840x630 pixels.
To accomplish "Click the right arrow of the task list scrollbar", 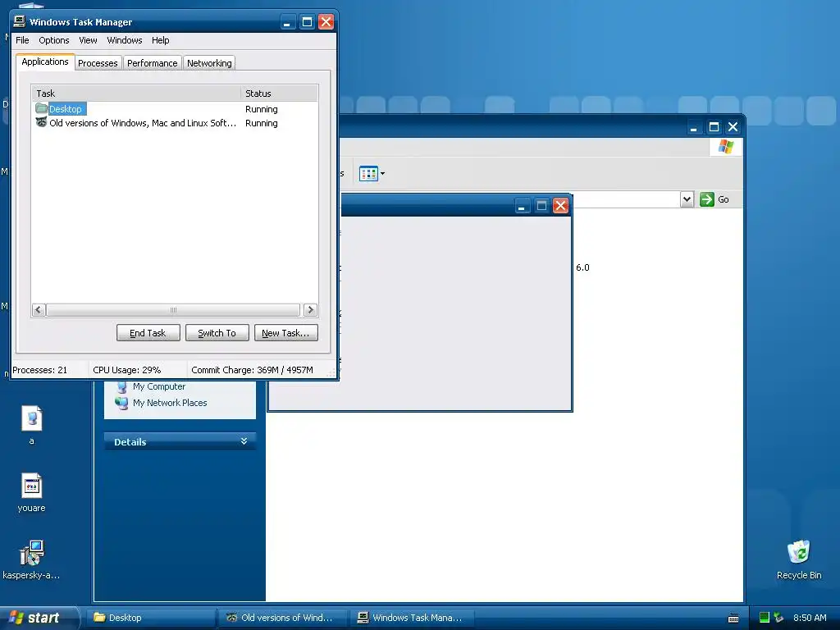I will tap(310, 309).
